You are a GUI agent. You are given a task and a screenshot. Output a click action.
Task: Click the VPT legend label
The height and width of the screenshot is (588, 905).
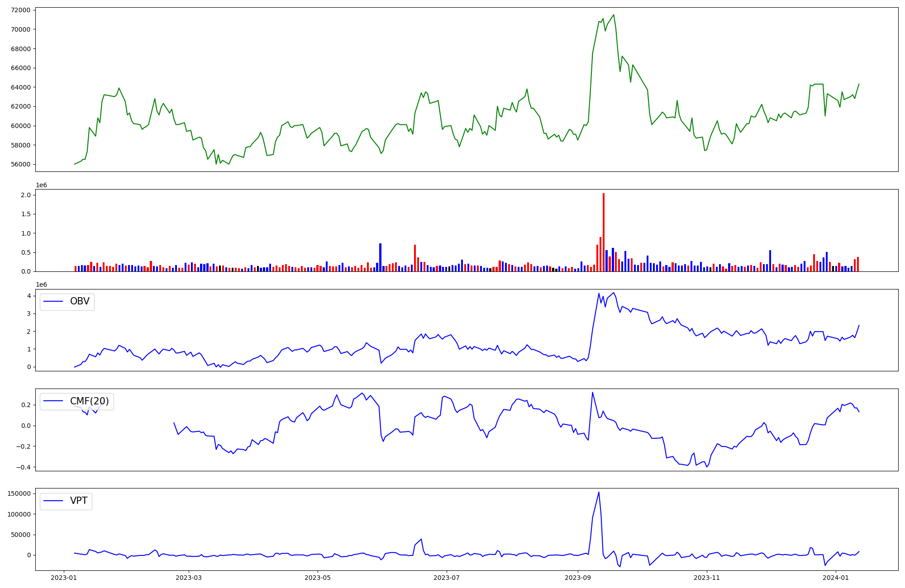point(79,501)
